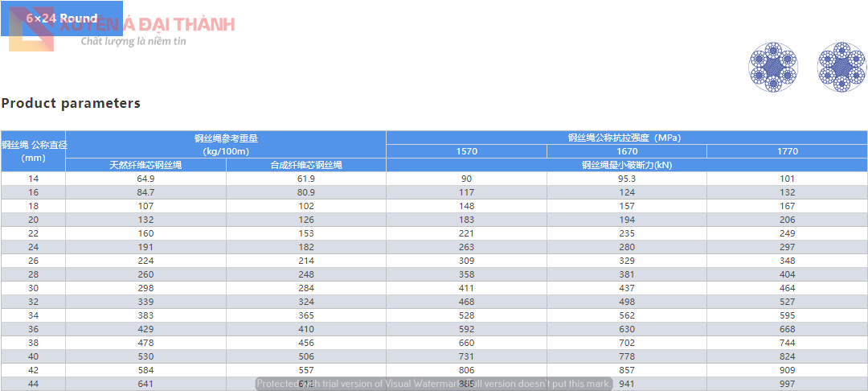Click the 182 value in the 24 row
Viewport: 868px width, 391px height.
point(306,247)
